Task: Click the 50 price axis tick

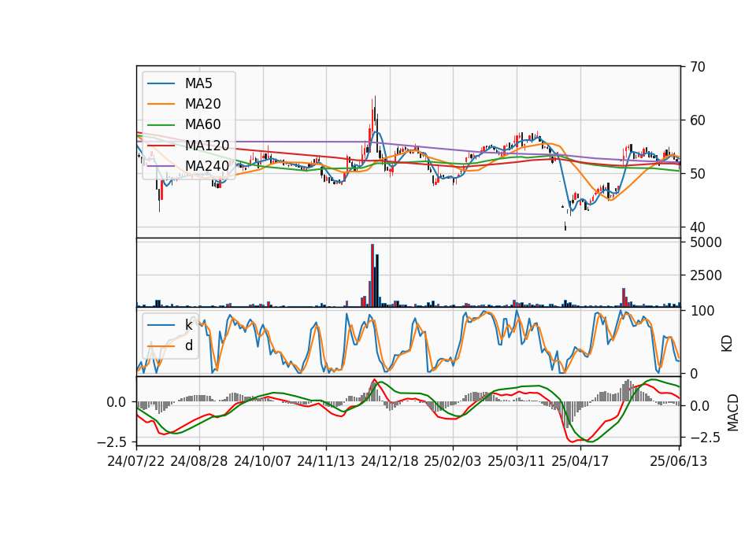Action: click(698, 174)
